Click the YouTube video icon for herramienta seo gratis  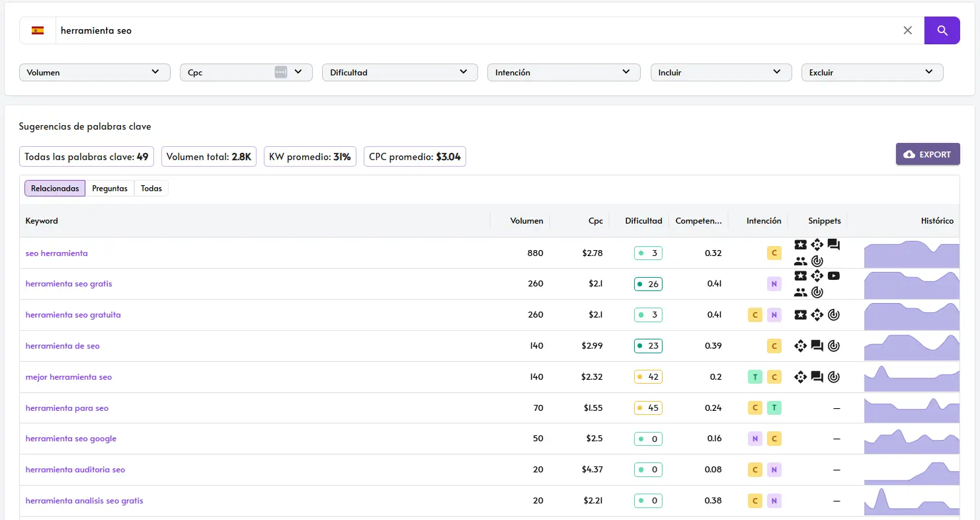833,276
